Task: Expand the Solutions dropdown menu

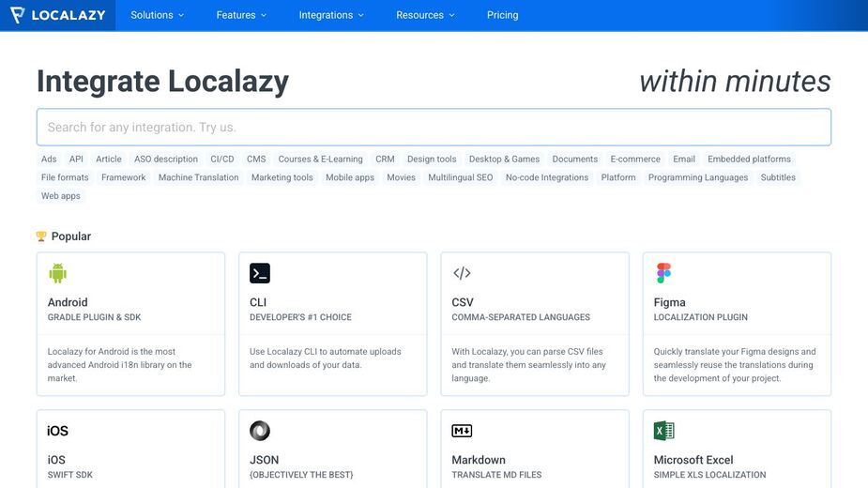Action: [158, 15]
